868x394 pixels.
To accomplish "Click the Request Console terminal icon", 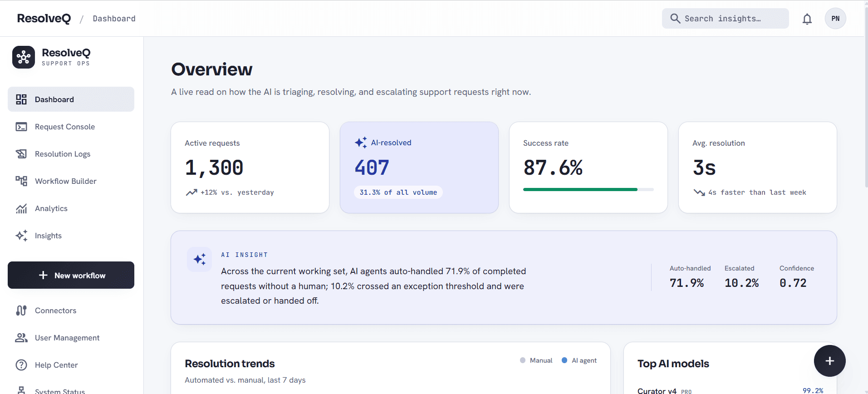I will pyautogui.click(x=21, y=127).
